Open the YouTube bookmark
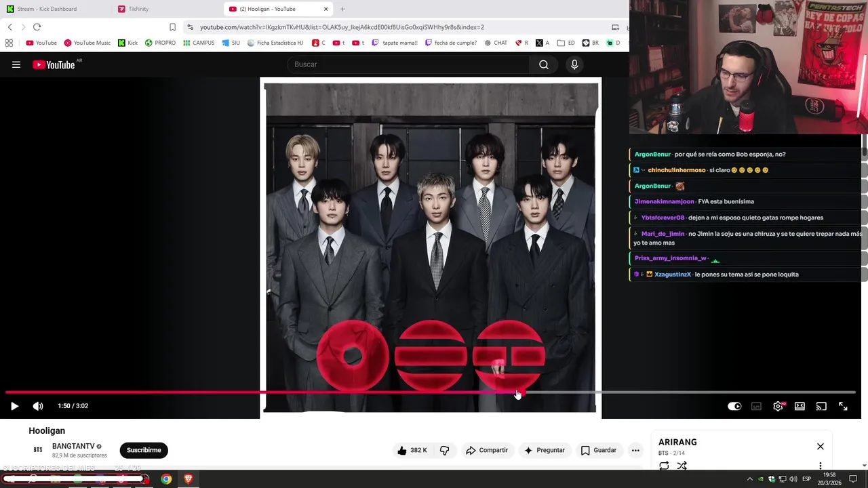The image size is (868, 488). 41,43
